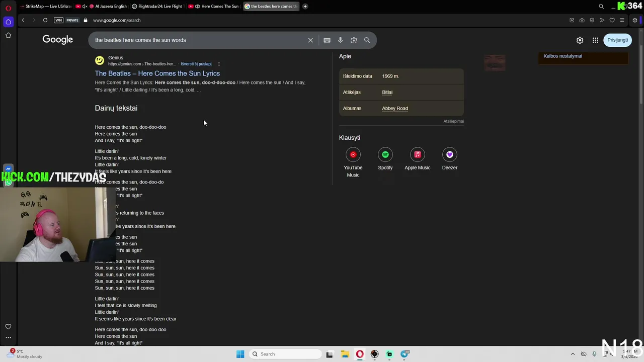The height and width of the screenshot is (362, 644).
Task: Click the site security lock icon
Action: click(86, 20)
